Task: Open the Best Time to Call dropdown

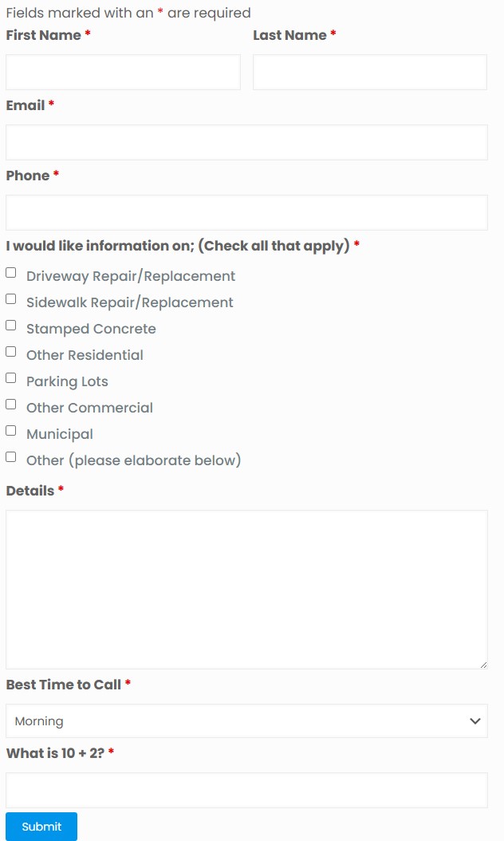Action: point(246,721)
